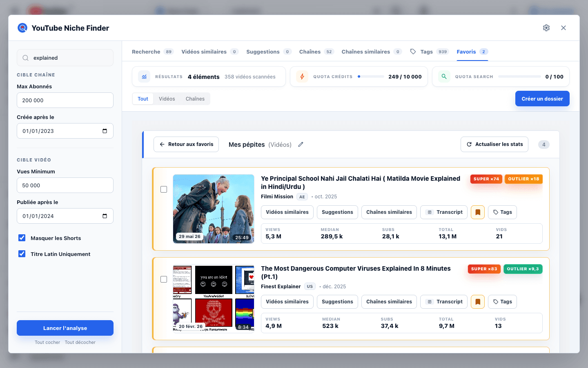Click the 'Filmi Mission' channel name

(x=277, y=197)
